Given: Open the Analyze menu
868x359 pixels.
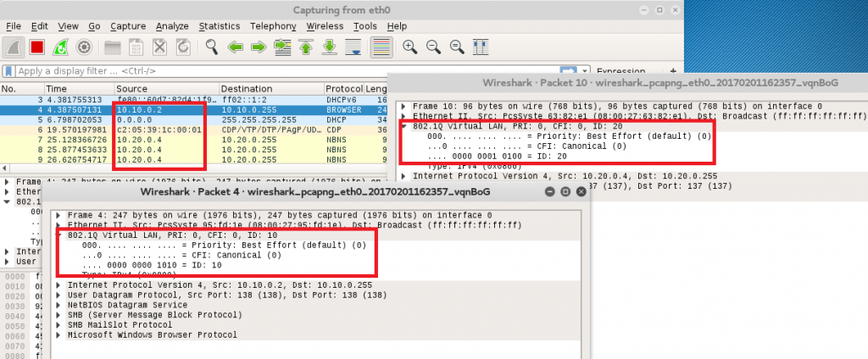Looking at the screenshot, I should [x=172, y=26].
